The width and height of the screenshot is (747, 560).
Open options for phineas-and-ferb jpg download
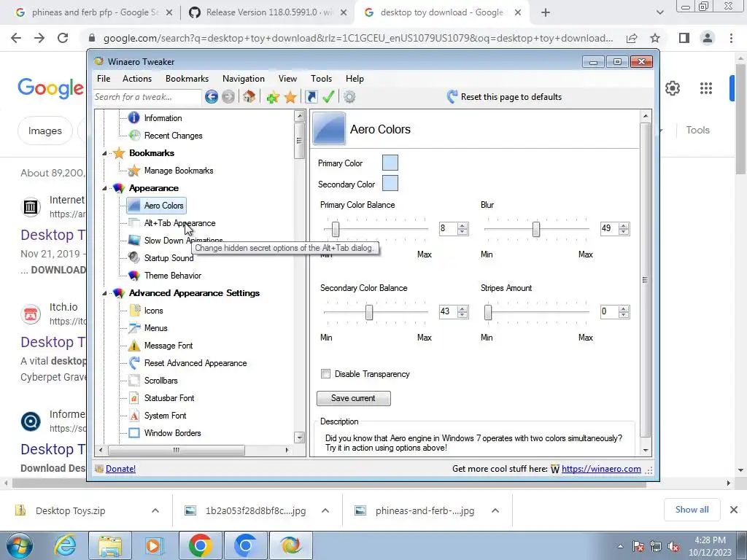tap(495, 510)
